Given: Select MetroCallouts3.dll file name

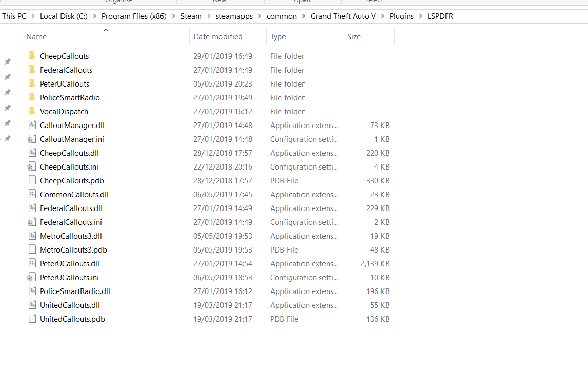Looking at the screenshot, I should tap(71, 236).
